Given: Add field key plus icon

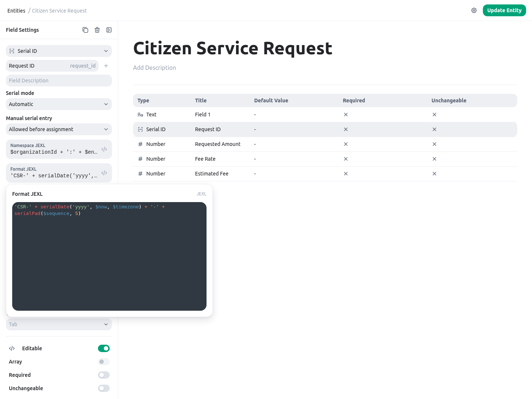Looking at the screenshot, I should (x=106, y=66).
